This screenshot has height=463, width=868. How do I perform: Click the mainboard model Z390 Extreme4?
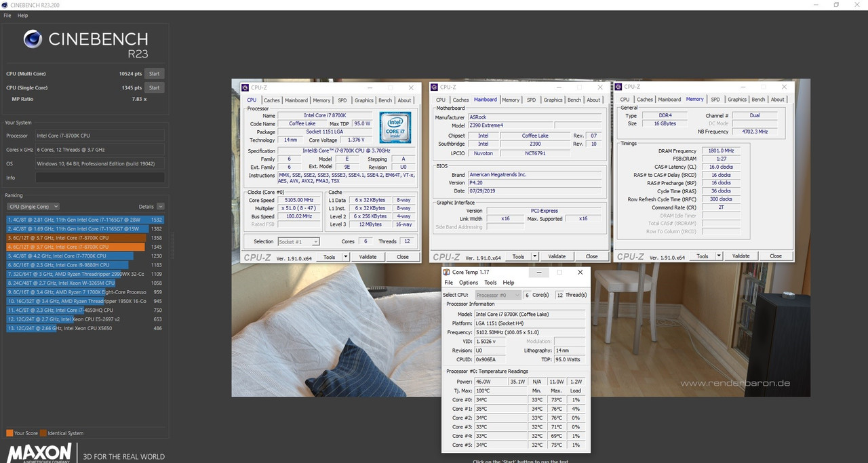[510, 125]
